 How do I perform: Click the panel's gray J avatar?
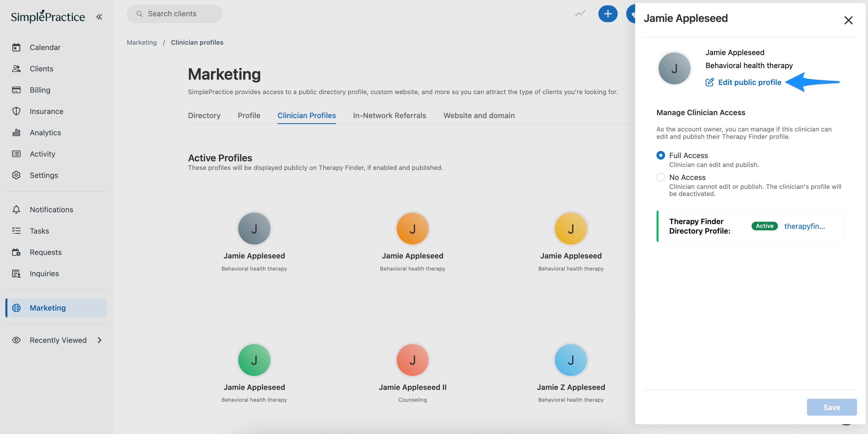click(x=675, y=68)
